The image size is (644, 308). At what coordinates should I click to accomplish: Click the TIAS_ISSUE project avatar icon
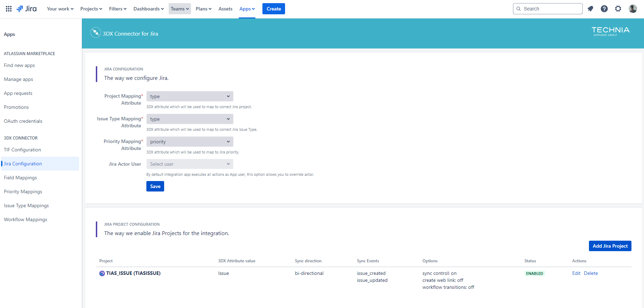pyautogui.click(x=102, y=273)
